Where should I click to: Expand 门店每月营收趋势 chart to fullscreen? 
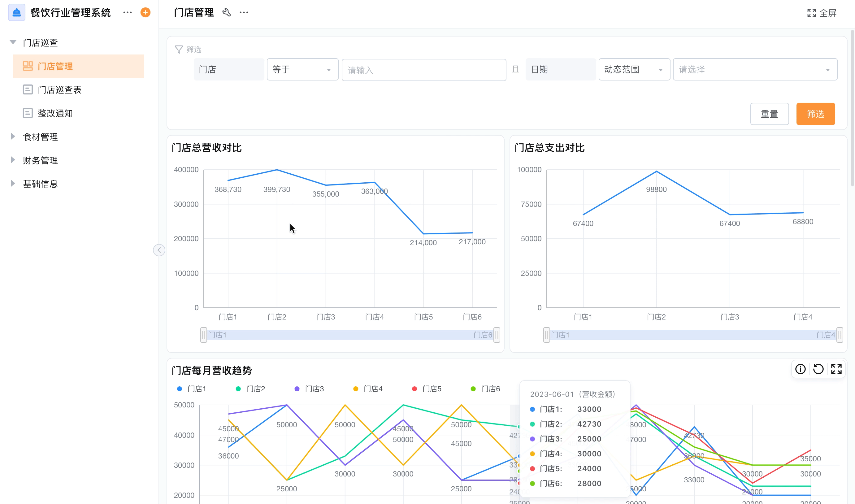[836, 369]
